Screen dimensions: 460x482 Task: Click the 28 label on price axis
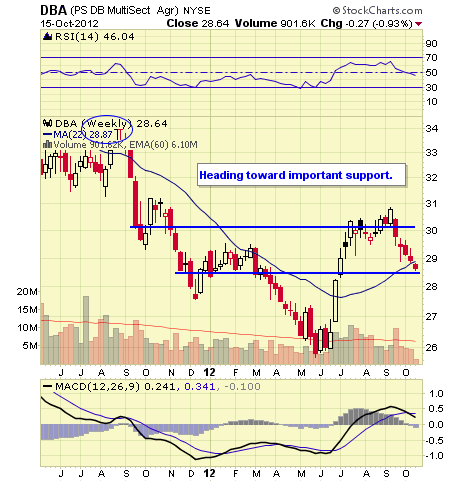pyautogui.click(x=431, y=286)
